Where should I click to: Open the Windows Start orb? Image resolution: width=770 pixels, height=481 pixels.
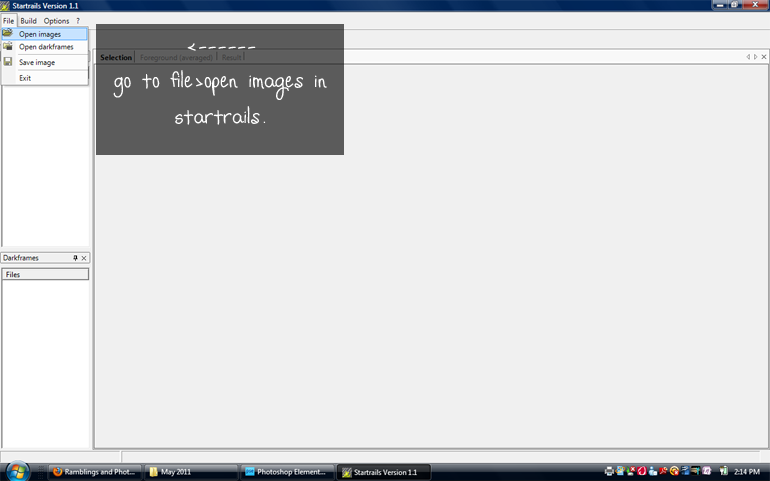click(17, 472)
